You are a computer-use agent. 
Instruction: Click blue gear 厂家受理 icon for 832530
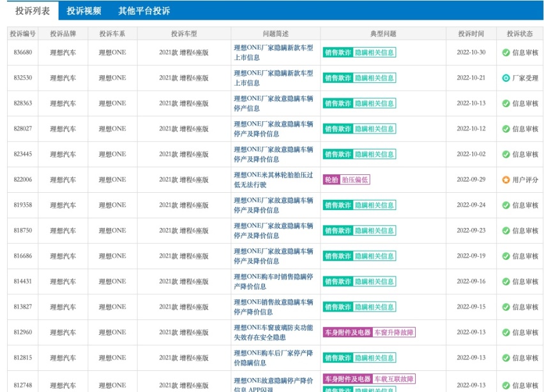coord(506,78)
